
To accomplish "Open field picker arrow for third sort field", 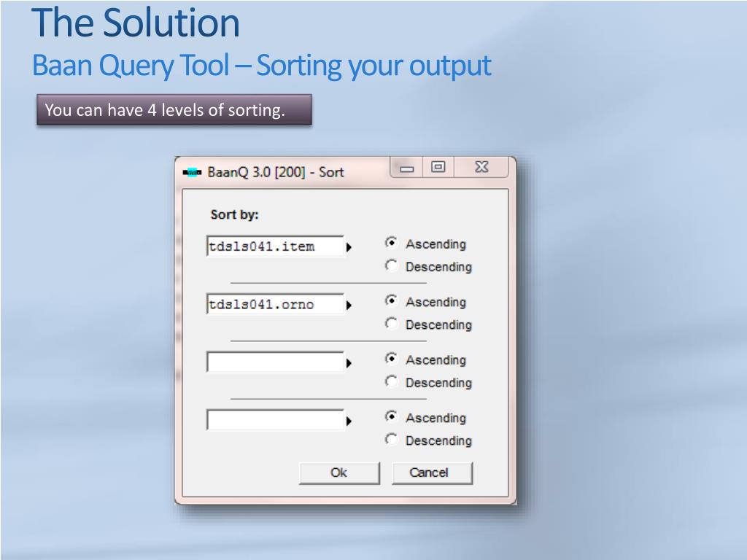I will point(349,363).
